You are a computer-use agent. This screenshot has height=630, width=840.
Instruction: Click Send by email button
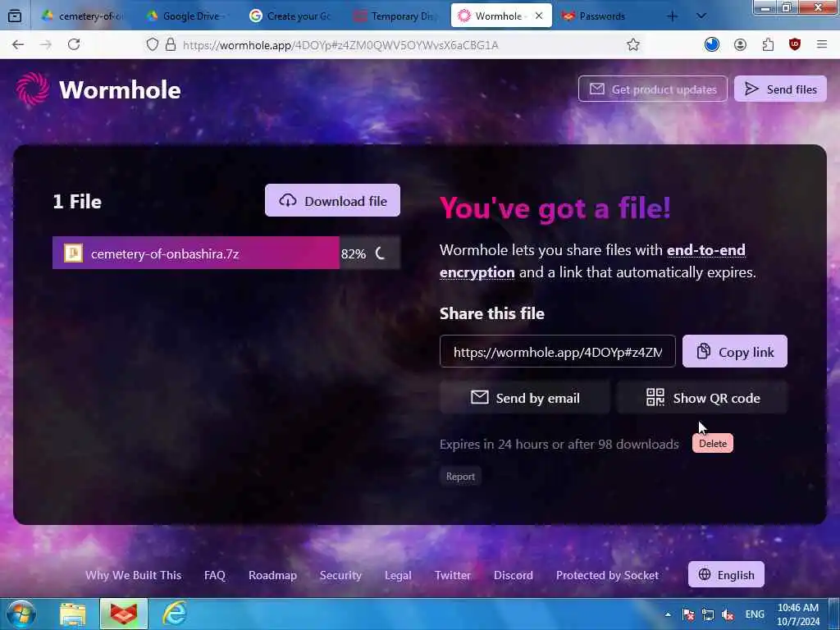tap(524, 398)
